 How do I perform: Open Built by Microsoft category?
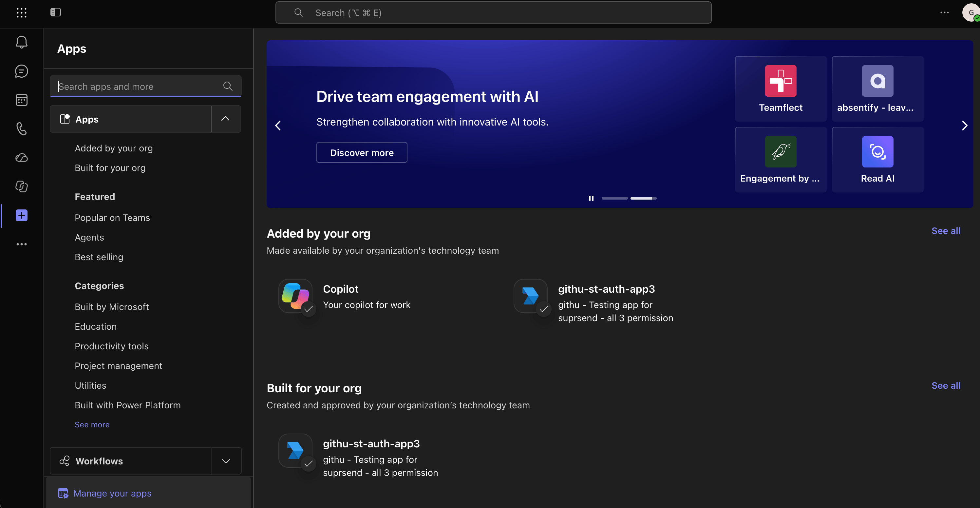click(111, 306)
